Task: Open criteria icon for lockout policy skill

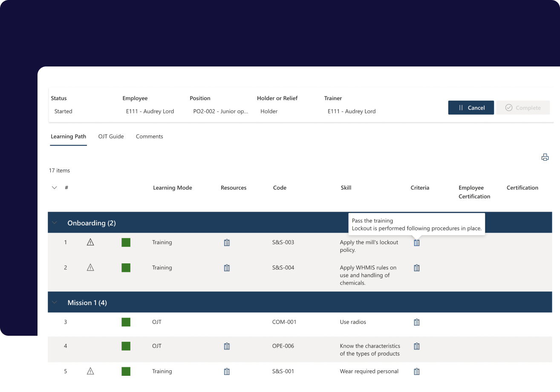Action: tap(417, 242)
